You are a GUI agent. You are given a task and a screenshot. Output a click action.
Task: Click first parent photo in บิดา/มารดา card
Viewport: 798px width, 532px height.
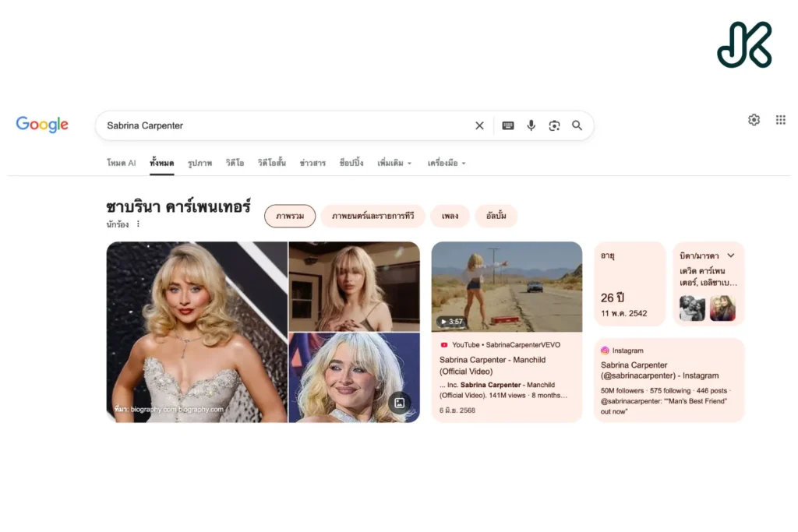[x=692, y=308]
